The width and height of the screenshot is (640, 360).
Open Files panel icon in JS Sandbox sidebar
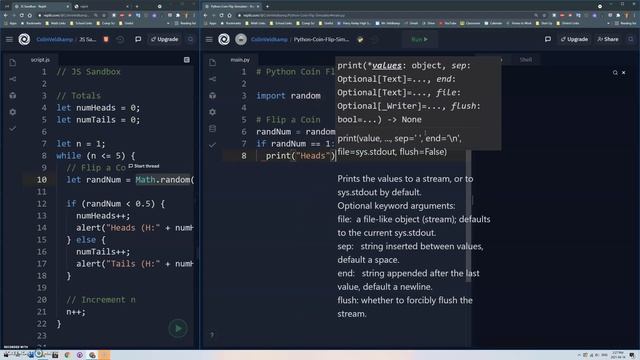13,62
